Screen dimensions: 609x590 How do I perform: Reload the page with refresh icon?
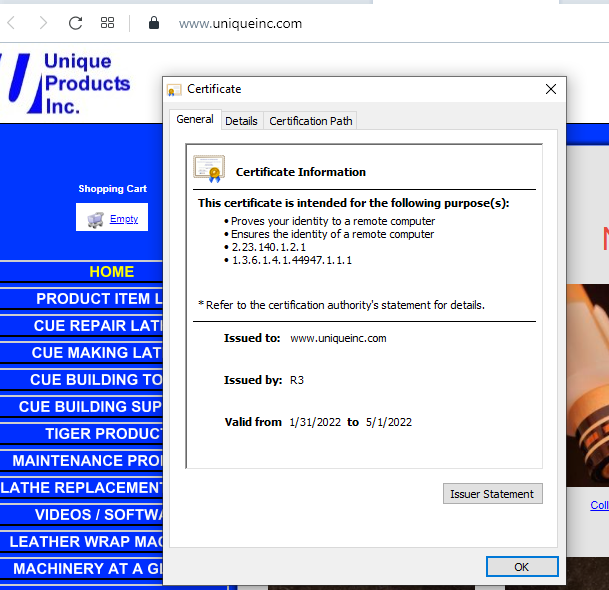[75, 23]
